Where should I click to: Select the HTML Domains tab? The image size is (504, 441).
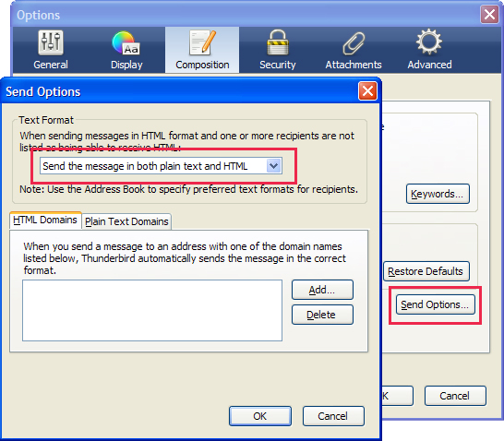point(45,220)
